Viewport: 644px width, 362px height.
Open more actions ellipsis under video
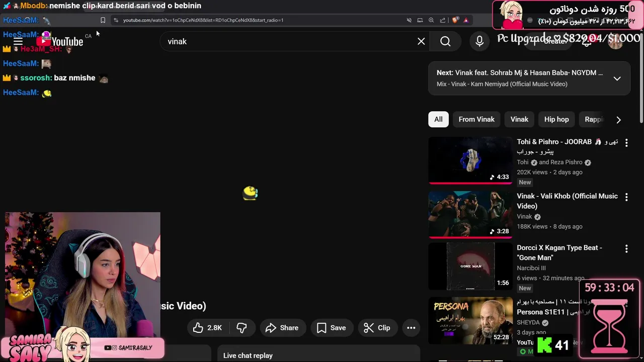click(411, 328)
